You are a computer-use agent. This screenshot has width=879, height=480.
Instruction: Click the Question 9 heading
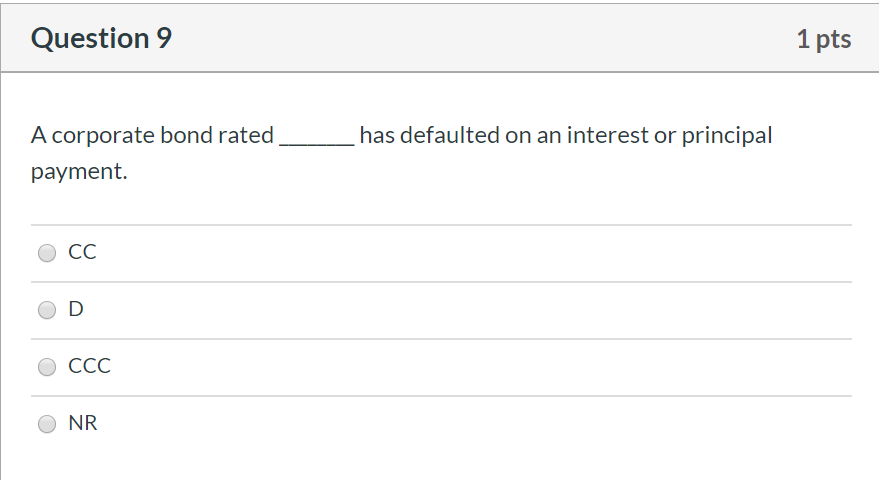pos(101,39)
